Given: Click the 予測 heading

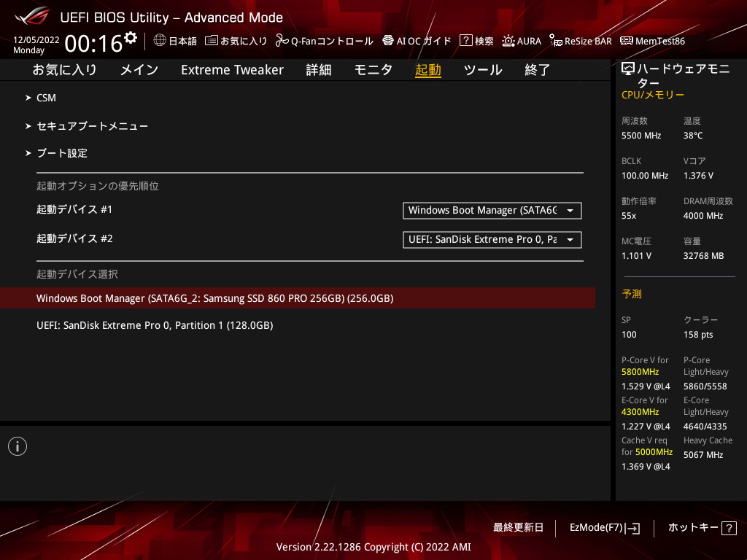Looking at the screenshot, I should pyautogui.click(x=632, y=294).
